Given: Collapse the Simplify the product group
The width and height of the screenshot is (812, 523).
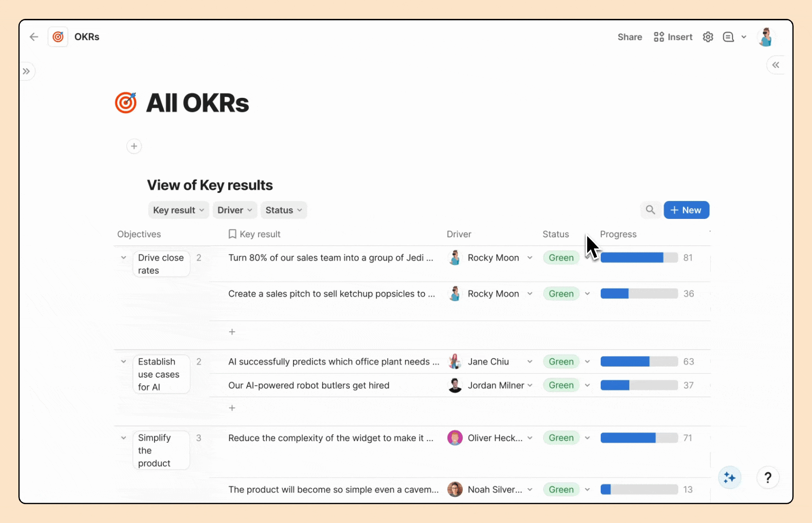Looking at the screenshot, I should (124, 438).
